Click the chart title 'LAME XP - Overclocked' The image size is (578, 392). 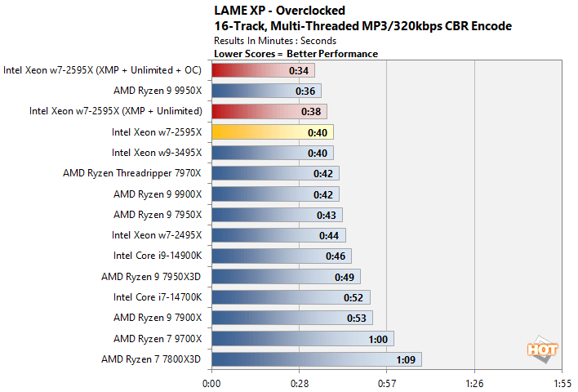[x=279, y=11]
